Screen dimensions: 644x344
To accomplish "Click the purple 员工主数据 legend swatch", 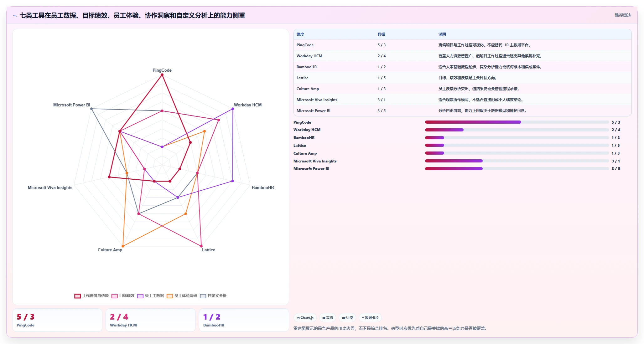I will [140, 296].
